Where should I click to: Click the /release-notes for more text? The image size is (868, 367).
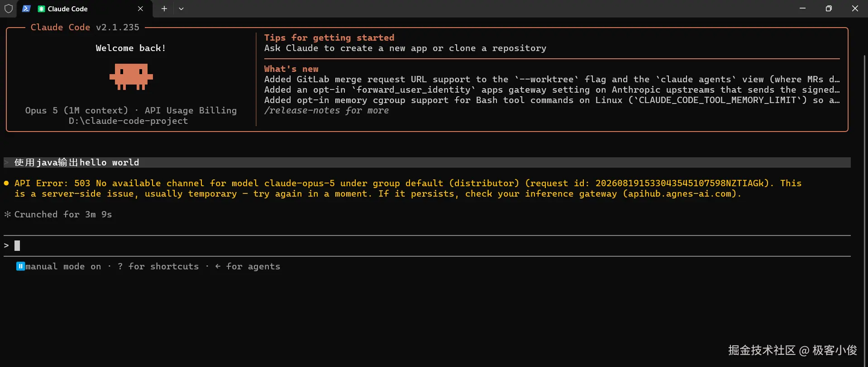tap(326, 110)
